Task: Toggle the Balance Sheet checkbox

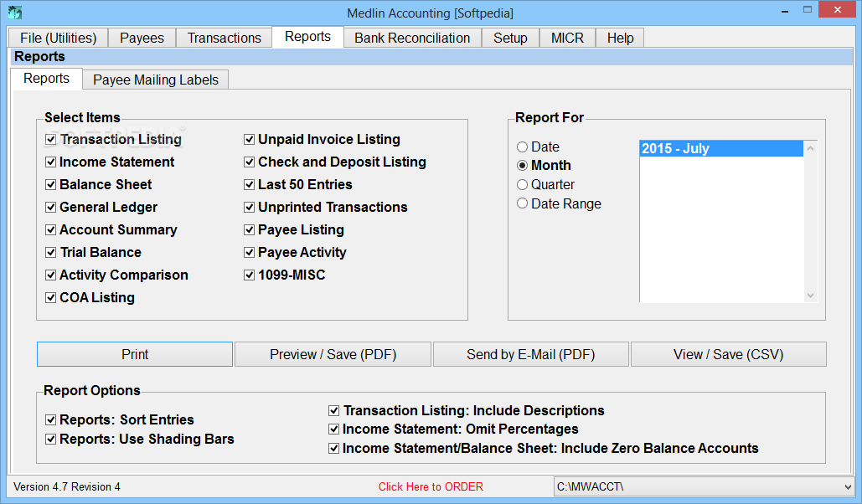Action: point(50,185)
